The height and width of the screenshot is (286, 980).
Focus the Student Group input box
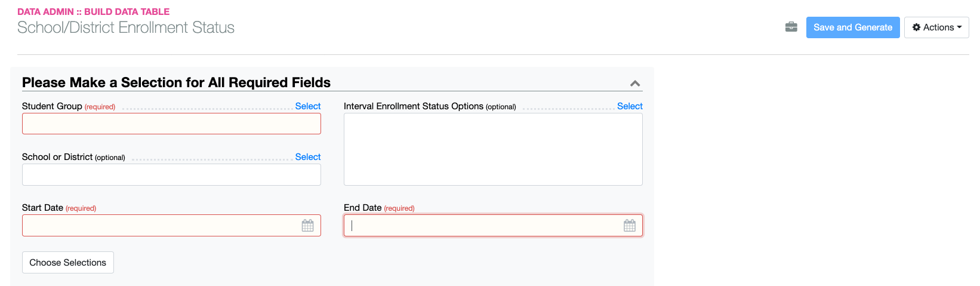tap(171, 124)
